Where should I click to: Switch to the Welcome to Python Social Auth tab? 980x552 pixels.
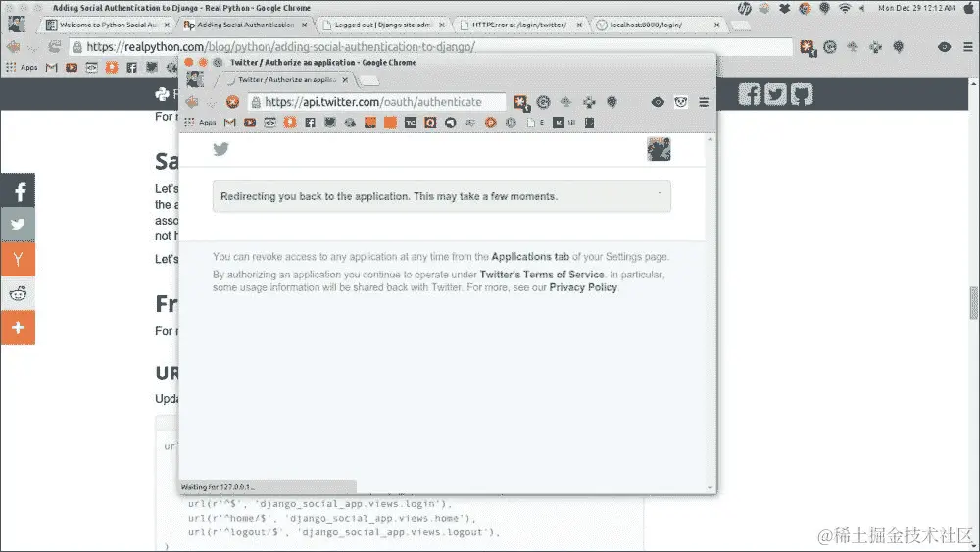click(108, 25)
